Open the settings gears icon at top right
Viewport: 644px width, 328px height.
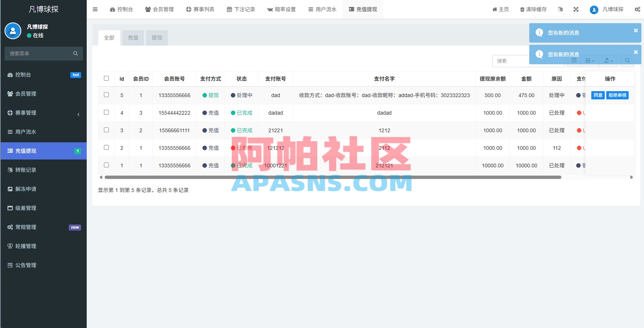point(637,9)
